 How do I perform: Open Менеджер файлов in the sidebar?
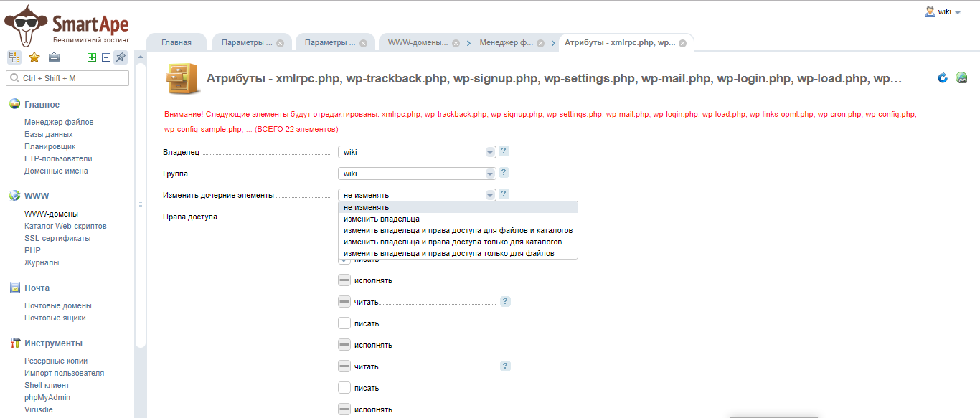[x=59, y=122]
